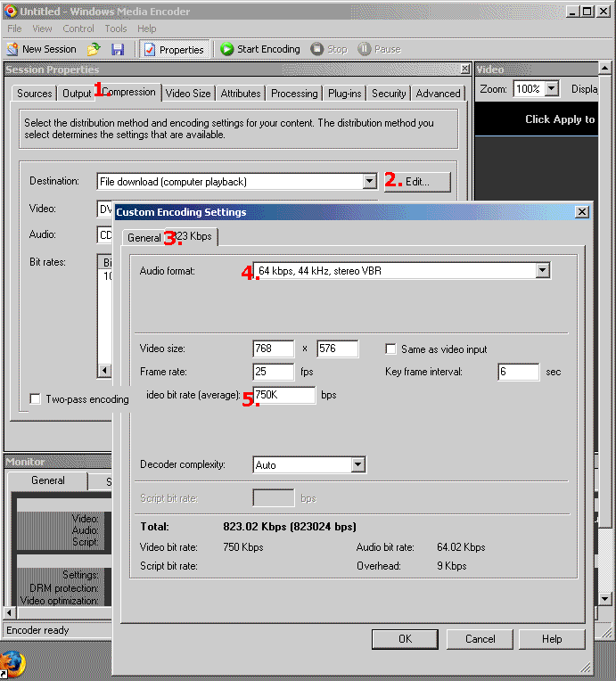Click the Edit button next to Destination

tap(417, 182)
